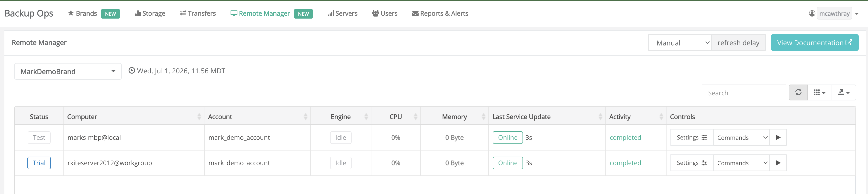Viewport: 868px width, 194px height.
Task: Open the Brands menu
Action: click(83, 13)
